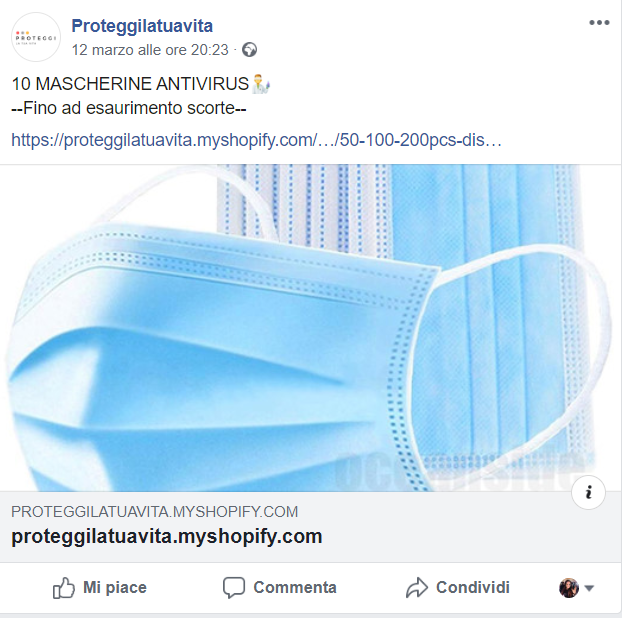This screenshot has height=618, width=622.
Task: Click the '10 MASCHERINE ANTIVIRUS' post text
Action: click(130, 84)
